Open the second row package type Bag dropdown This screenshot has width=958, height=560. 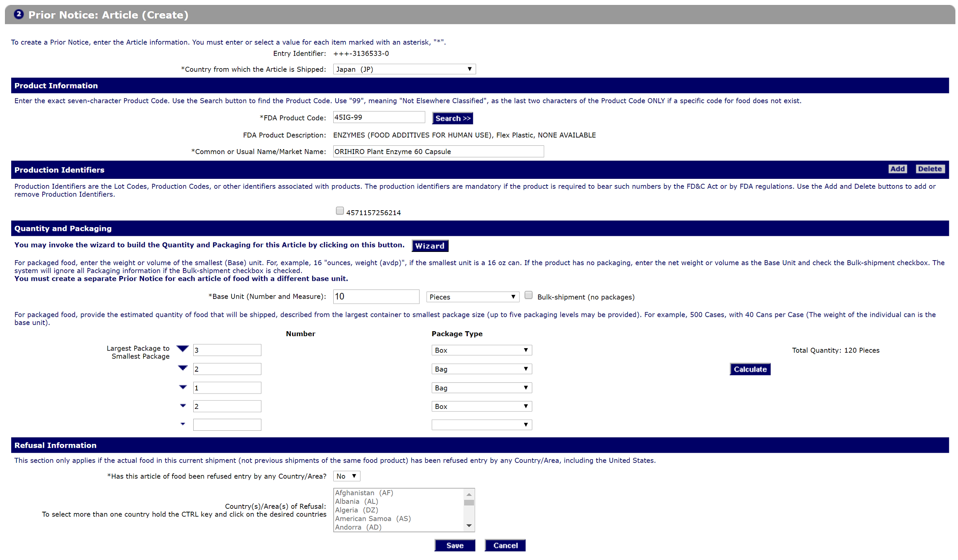click(x=481, y=369)
